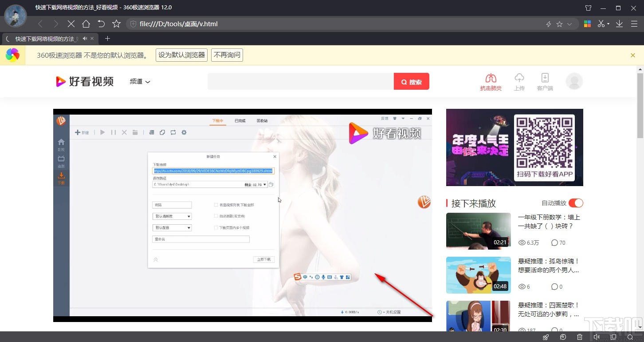Open the 02:48 cartoon video thumbnail
Viewport: 644px width, 342px height.
coord(479,275)
